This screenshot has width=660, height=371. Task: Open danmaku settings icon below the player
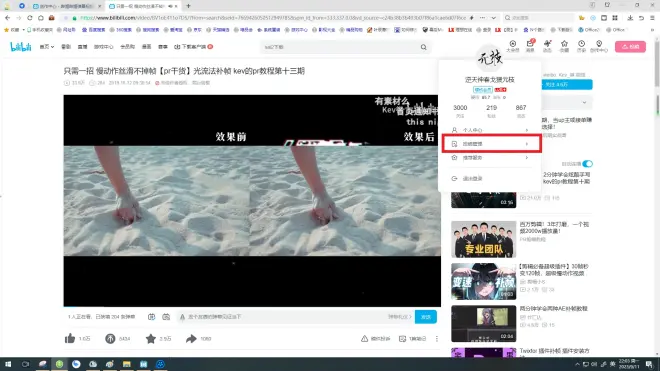[x=166, y=317]
